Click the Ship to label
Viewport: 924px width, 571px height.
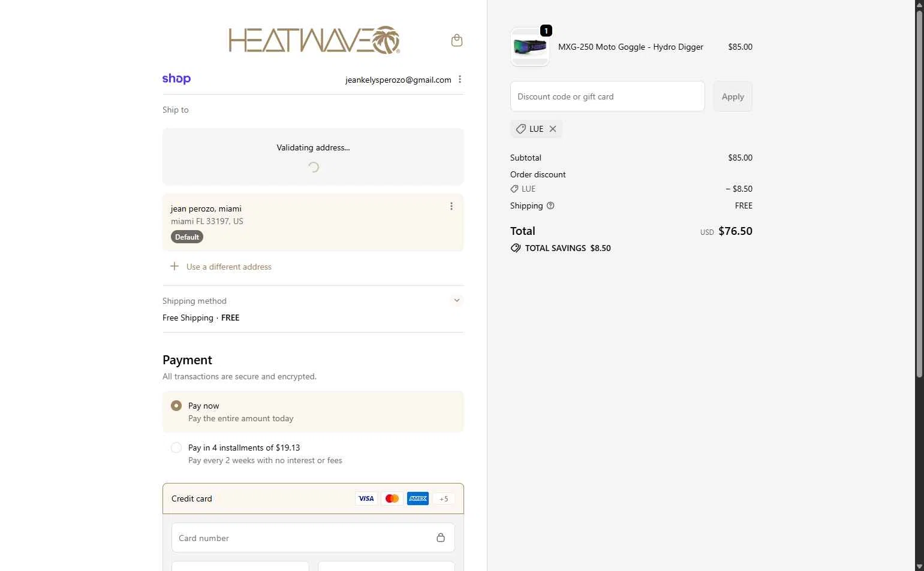176,110
